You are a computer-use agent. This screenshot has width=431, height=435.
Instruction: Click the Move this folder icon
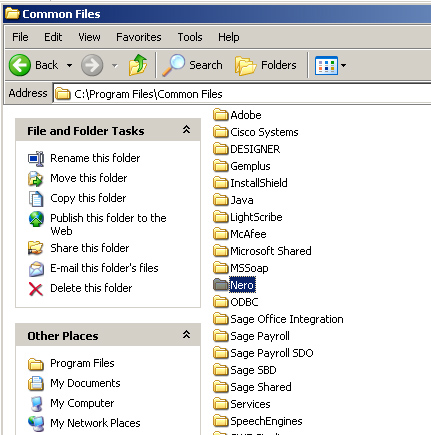point(36,179)
